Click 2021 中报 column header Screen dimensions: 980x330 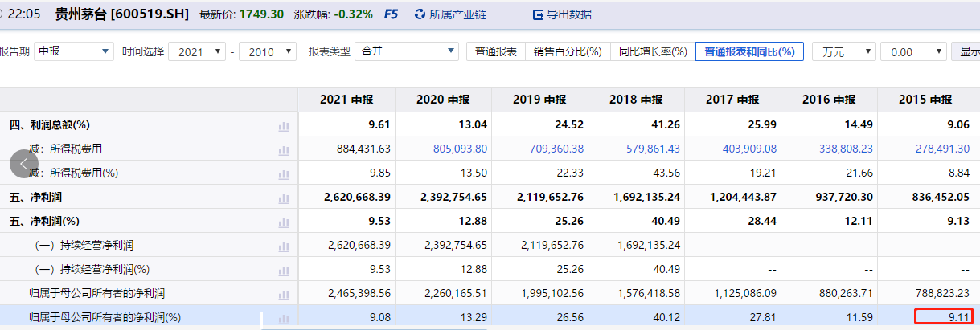[x=346, y=100]
